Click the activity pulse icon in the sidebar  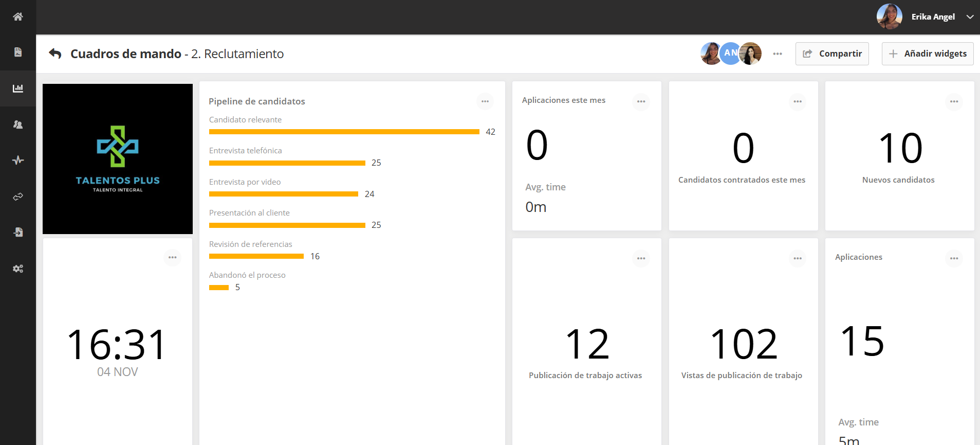click(18, 161)
